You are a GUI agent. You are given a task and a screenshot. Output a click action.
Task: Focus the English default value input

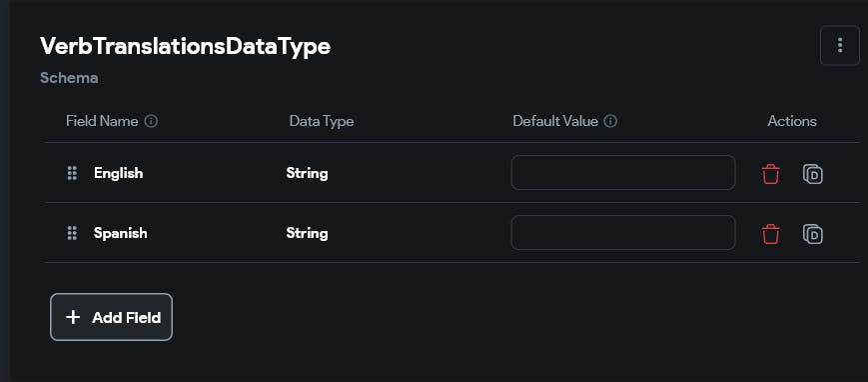click(x=623, y=172)
